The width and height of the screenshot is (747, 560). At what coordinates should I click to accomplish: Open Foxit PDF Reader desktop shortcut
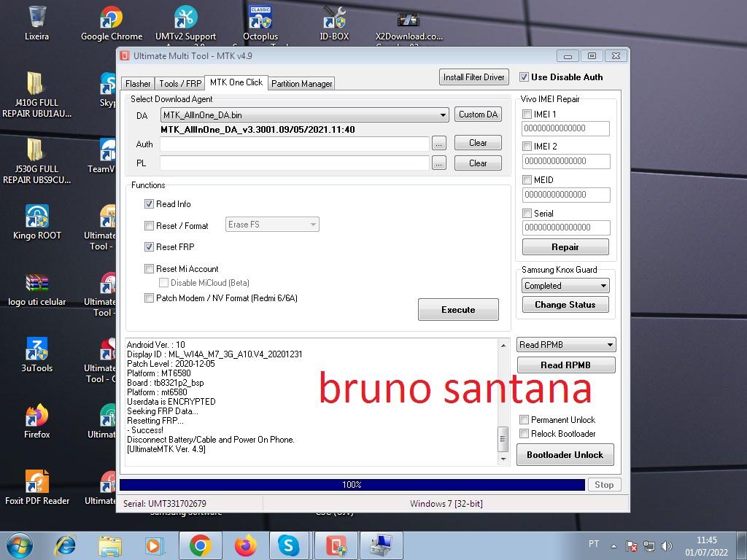pos(36,488)
